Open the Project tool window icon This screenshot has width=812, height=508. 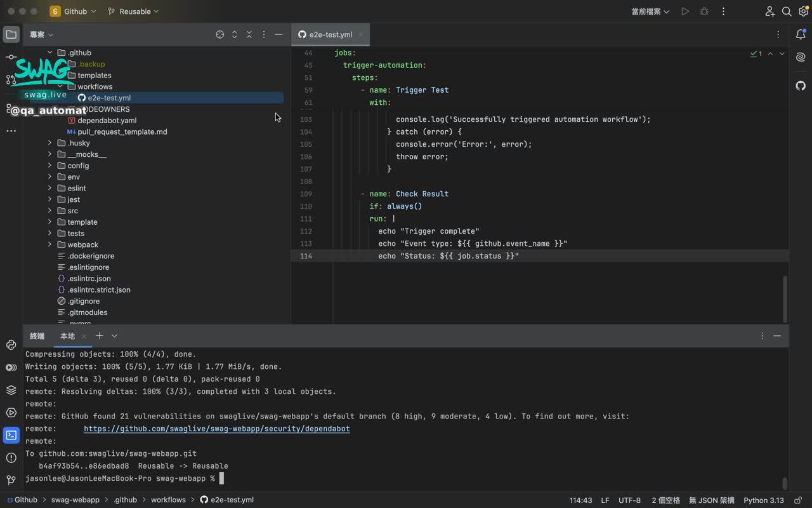tap(11, 34)
